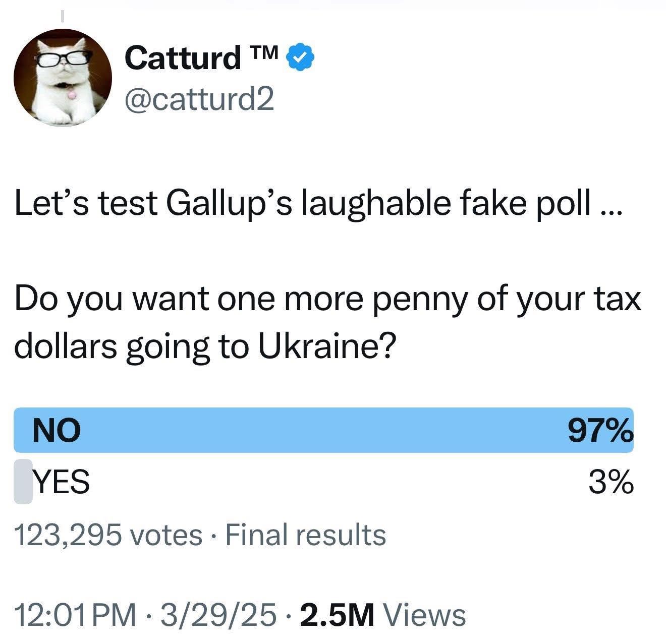Viewport: 666px width, 644px height.
Task: Click the 3% result figure
Action: [610, 482]
